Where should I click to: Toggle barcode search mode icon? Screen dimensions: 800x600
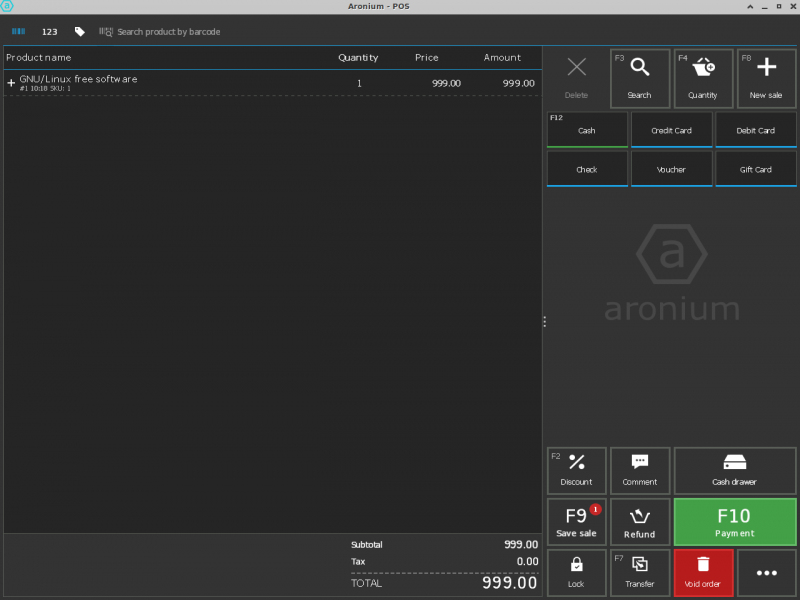(18, 32)
